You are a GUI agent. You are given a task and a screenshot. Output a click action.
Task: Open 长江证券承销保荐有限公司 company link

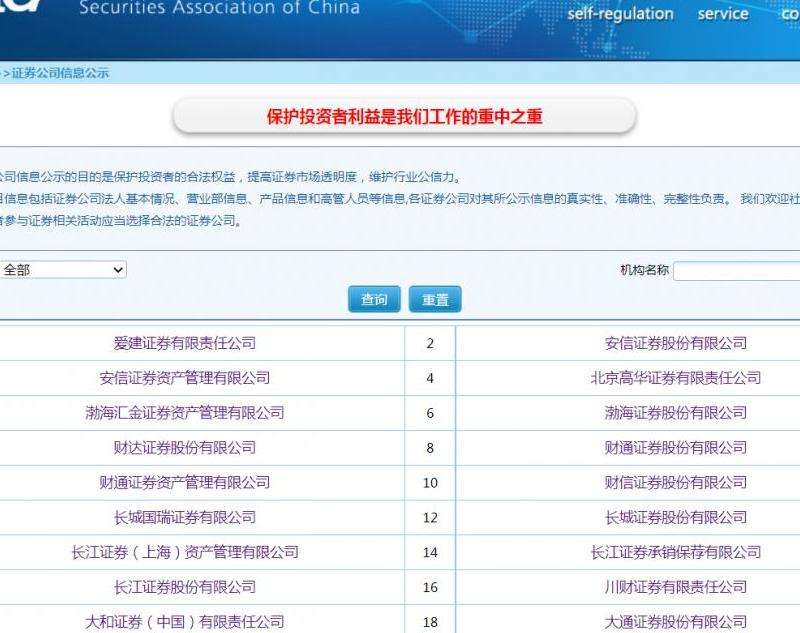point(676,552)
